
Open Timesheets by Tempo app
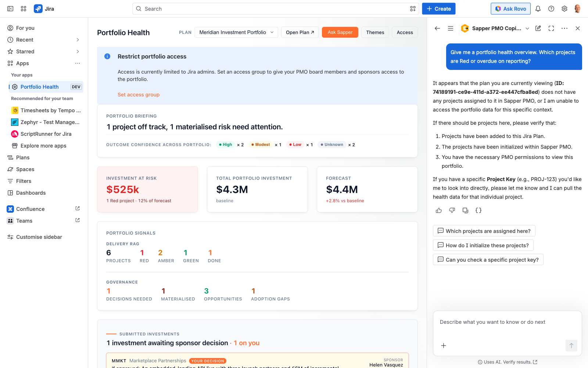[x=46, y=110]
